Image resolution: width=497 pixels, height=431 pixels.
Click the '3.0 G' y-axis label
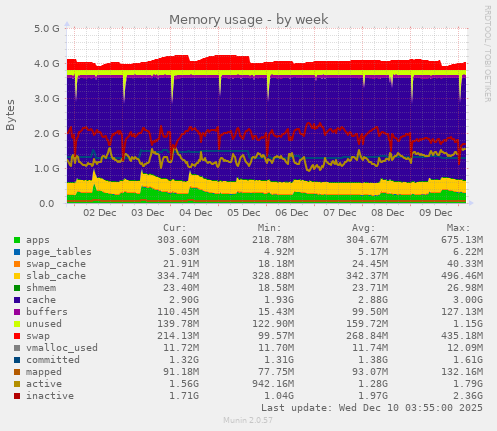click(x=47, y=98)
